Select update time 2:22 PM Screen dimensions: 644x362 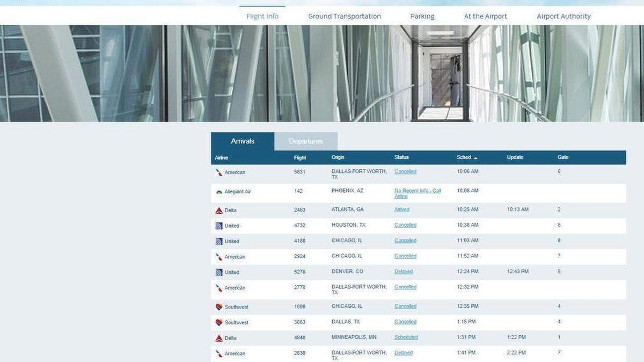516,353
